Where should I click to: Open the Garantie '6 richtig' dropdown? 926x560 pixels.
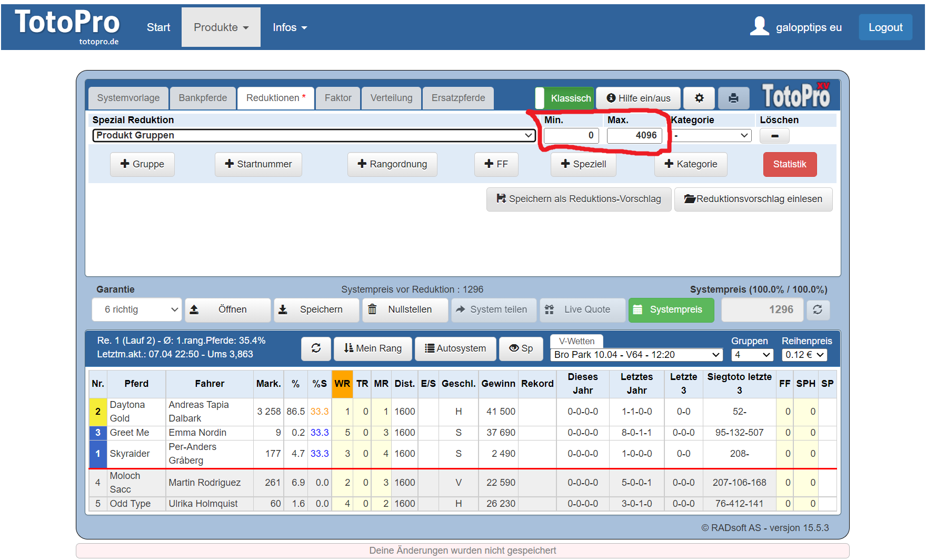click(137, 309)
